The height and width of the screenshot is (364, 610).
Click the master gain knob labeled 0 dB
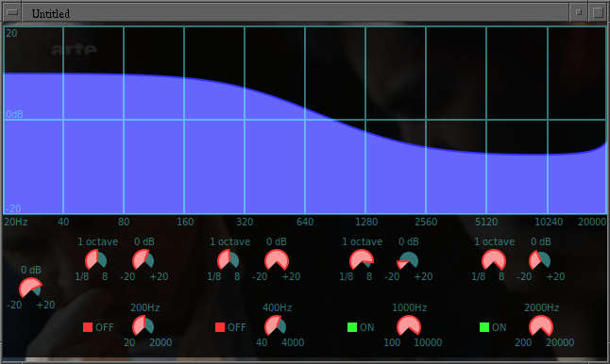tap(30, 288)
